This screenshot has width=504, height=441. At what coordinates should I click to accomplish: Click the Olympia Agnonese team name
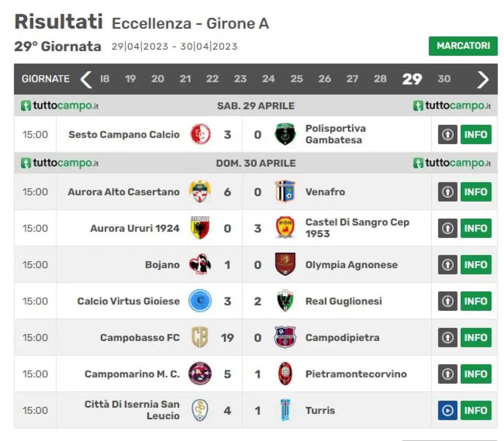point(351,265)
